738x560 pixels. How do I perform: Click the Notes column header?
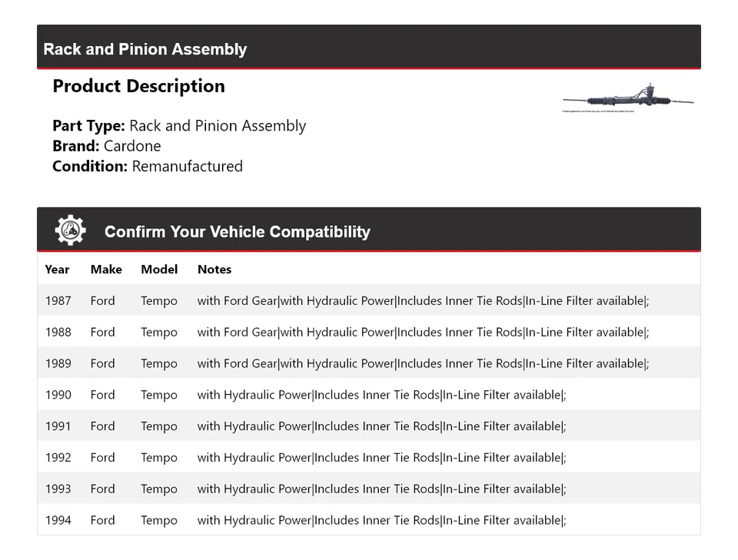click(214, 269)
